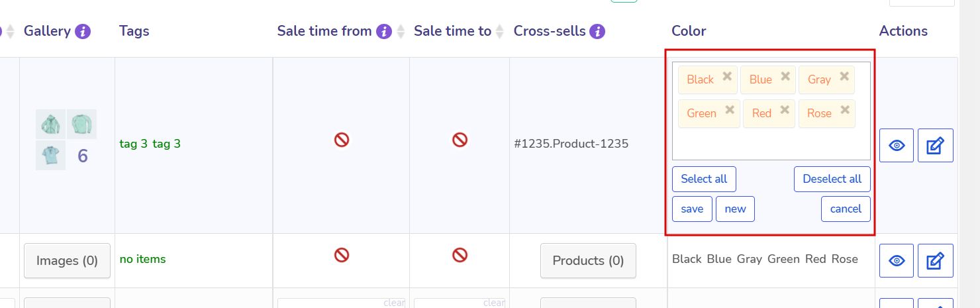
Task: Remove the Blue color tag
Action: pos(785,76)
